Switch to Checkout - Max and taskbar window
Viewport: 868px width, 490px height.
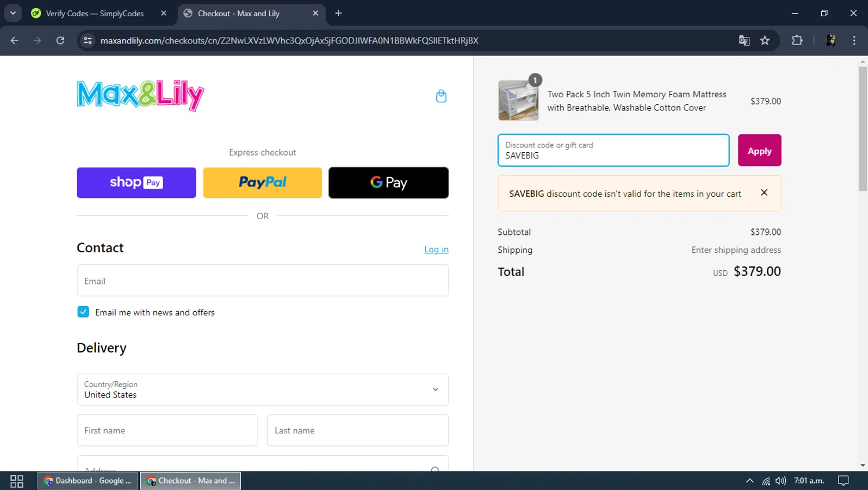coord(190,481)
